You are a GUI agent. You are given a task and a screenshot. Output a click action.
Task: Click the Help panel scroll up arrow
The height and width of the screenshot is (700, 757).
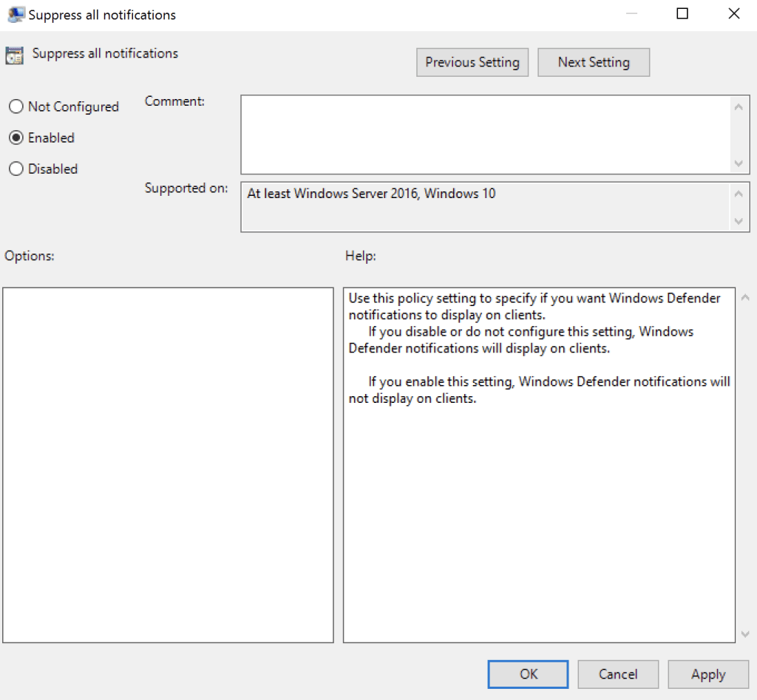(x=744, y=298)
